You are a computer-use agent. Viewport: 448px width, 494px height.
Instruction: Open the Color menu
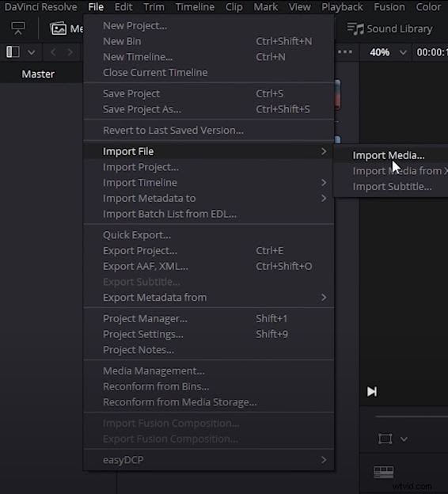coord(428,6)
